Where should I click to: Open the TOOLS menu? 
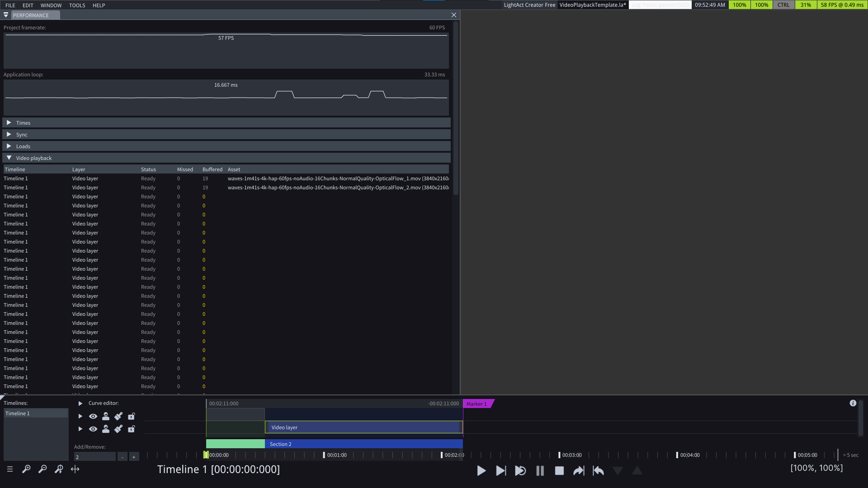coord(77,5)
